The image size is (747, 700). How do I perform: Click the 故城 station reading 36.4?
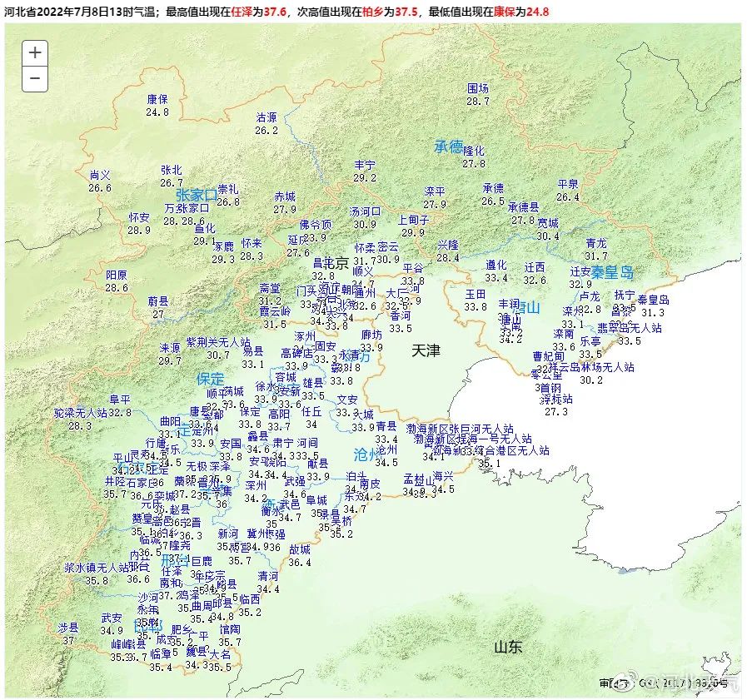click(x=300, y=556)
